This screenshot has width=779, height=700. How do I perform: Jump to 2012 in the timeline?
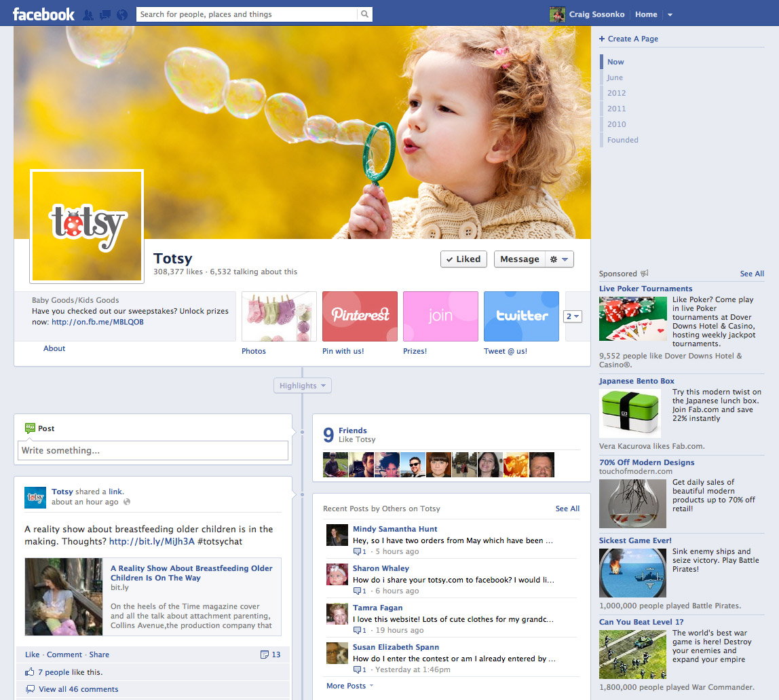pyautogui.click(x=617, y=93)
